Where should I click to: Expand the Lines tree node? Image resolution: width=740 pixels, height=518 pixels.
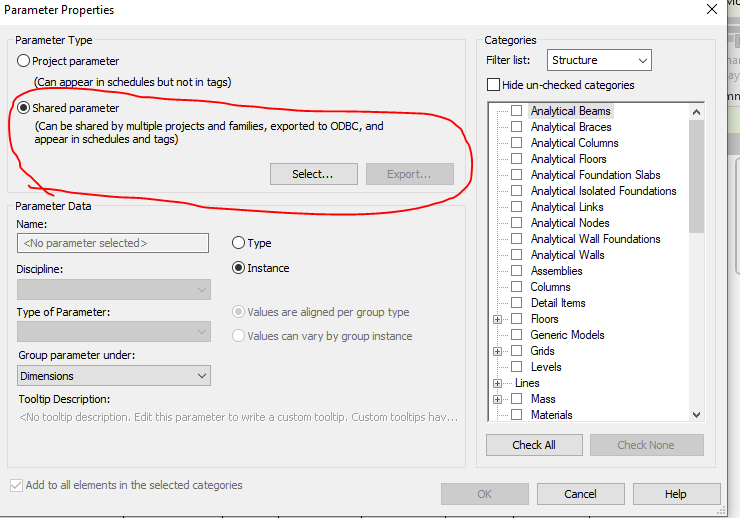(x=497, y=383)
